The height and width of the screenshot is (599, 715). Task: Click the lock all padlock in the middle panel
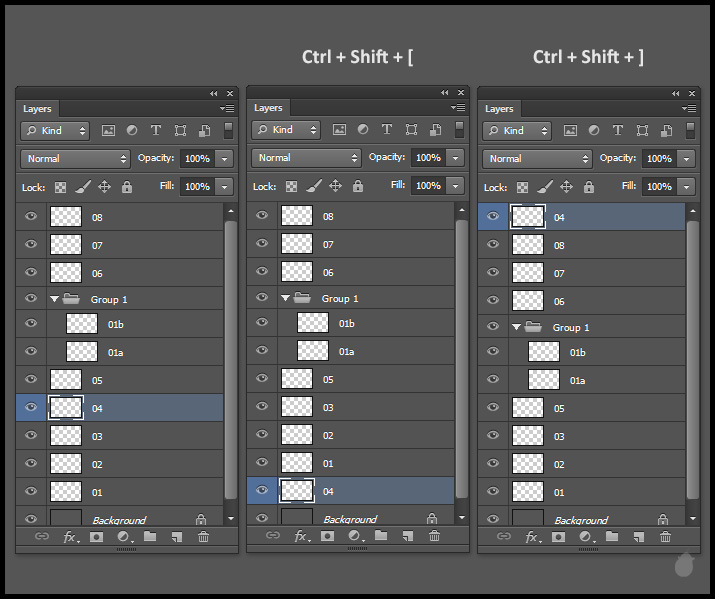point(358,186)
